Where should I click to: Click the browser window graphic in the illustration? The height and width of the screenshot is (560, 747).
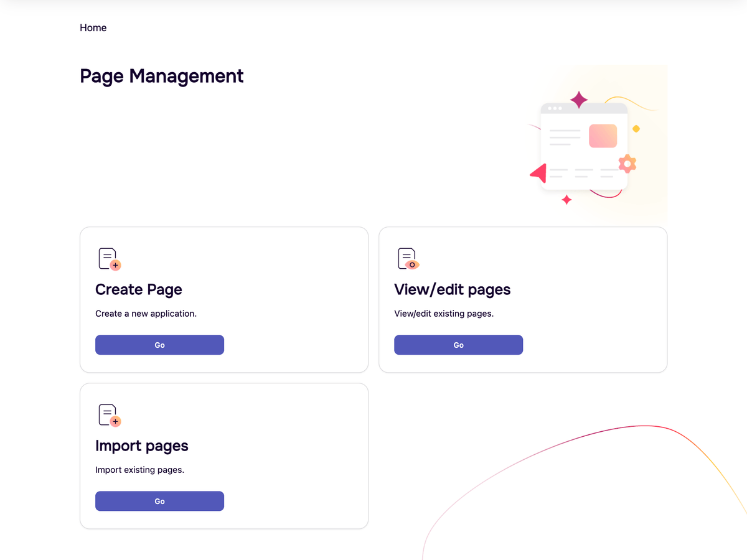point(584,146)
